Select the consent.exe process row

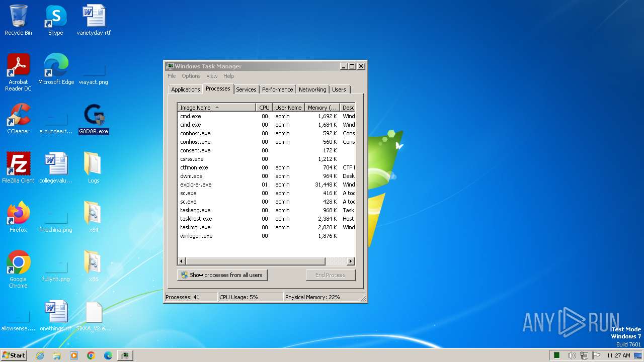pyautogui.click(x=266, y=150)
